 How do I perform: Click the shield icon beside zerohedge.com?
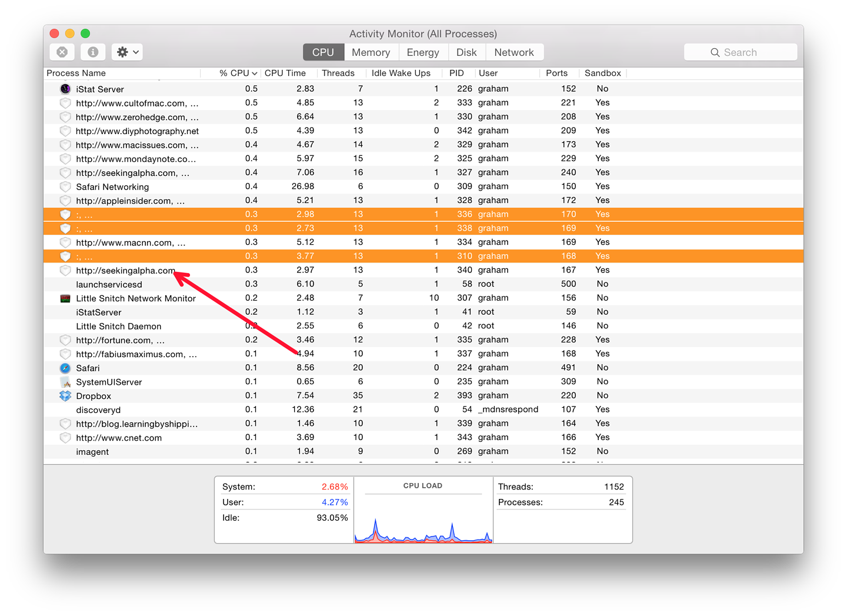tap(65, 117)
